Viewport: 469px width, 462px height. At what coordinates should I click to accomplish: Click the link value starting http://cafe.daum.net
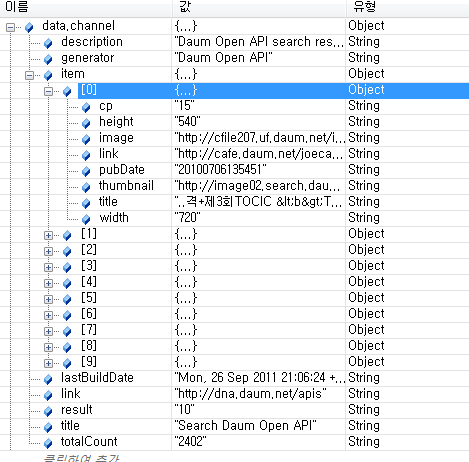259,154
